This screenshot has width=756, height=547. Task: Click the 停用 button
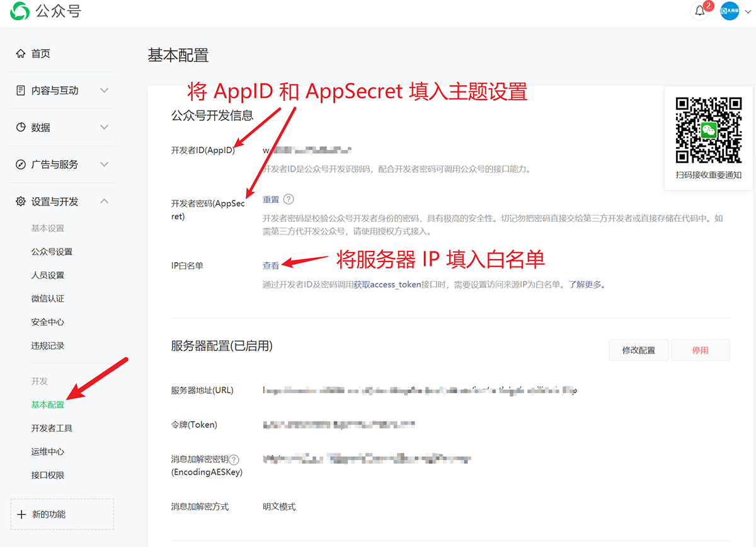click(x=701, y=350)
